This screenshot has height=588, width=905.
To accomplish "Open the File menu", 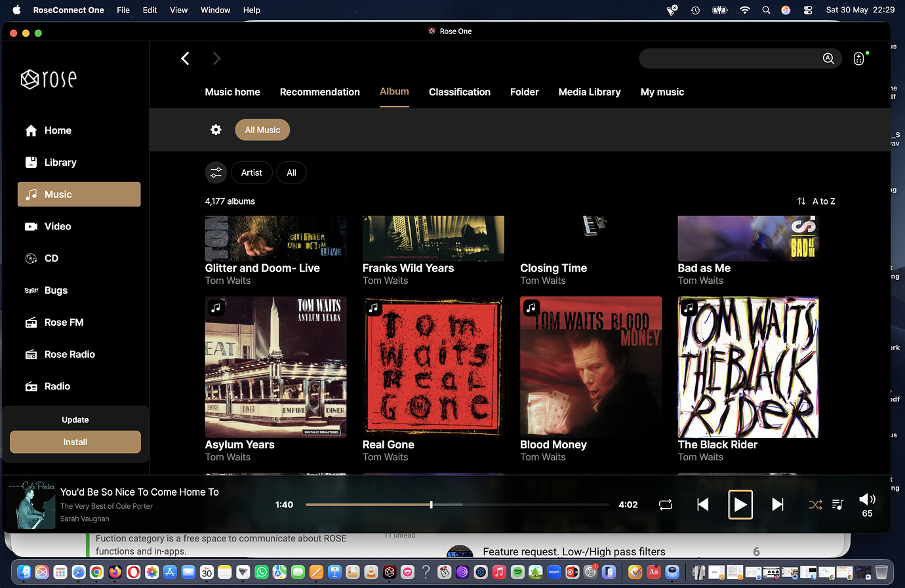I will (x=123, y=10).
